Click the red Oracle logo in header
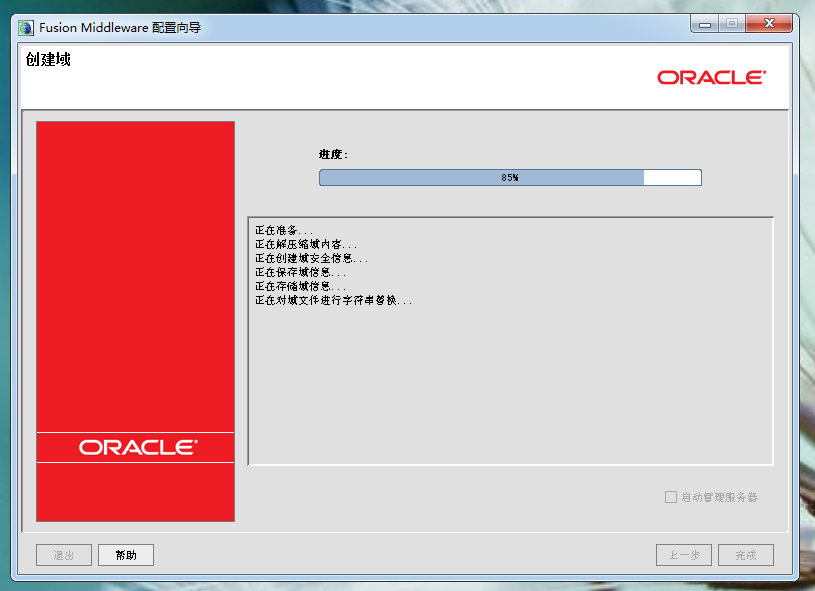This screenshot has width=815, height=591. click(x=712, y=77)
